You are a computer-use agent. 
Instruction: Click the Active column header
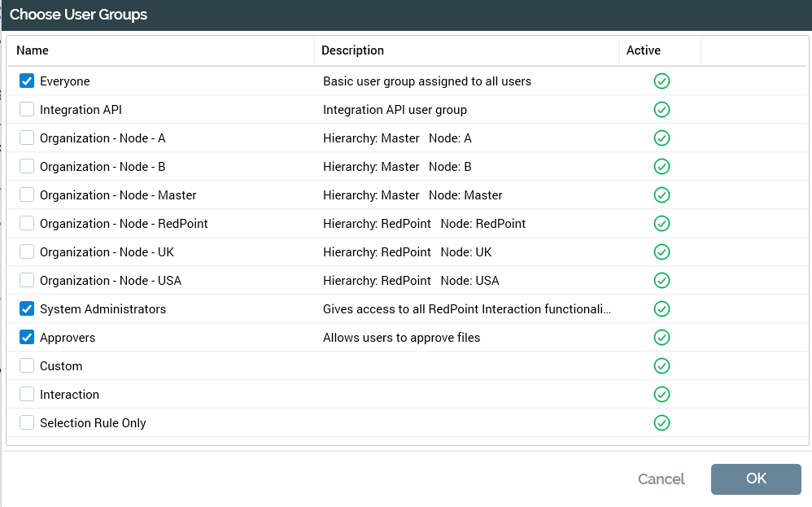pos(643,50)
